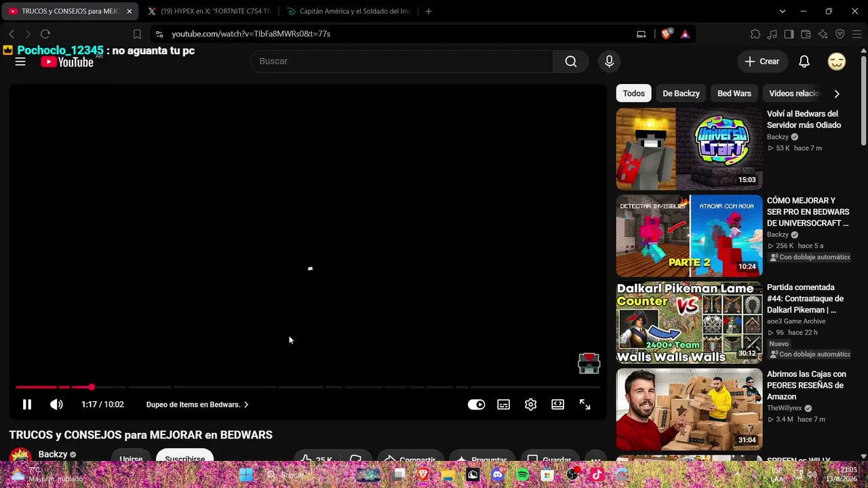Visit the aoe3 Game Archive channel
Image resolution: width=868 pixels, height=488 pixels.
[x=796, y=321]
